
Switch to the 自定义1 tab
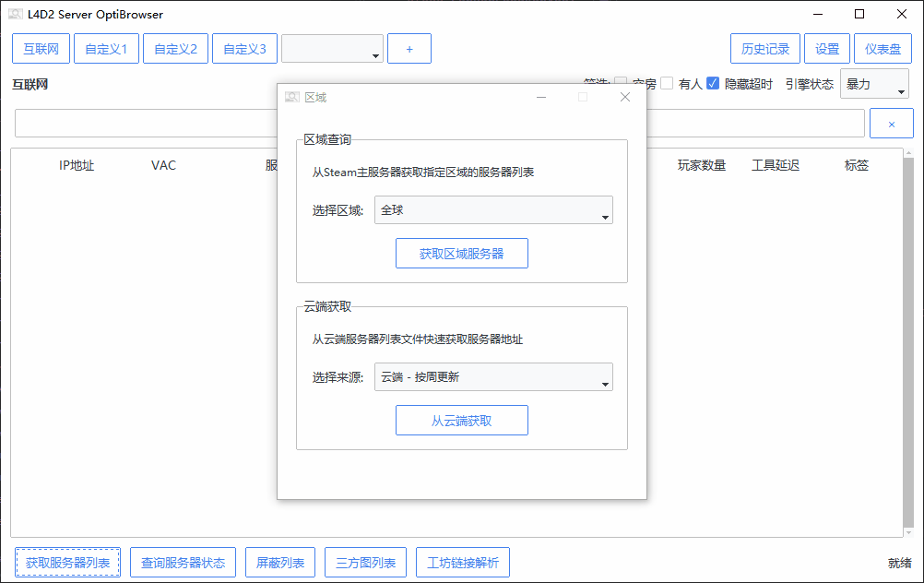106,48
